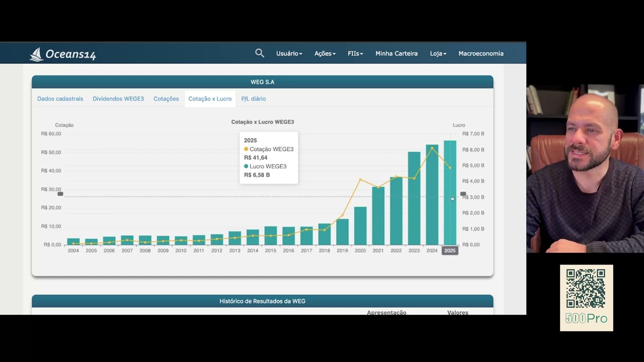Click the highlighted 2025 axis label
This screenshot has height=362, width=644.
tap(450, 250)
